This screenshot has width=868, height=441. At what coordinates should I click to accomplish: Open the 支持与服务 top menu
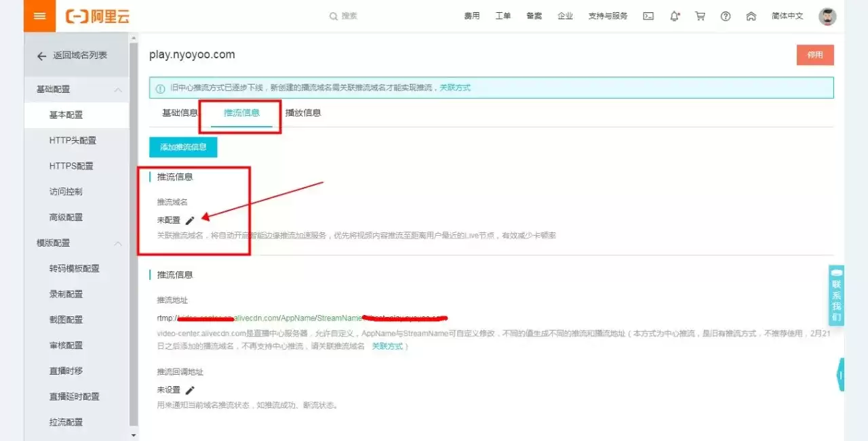(x=608, y=16)
